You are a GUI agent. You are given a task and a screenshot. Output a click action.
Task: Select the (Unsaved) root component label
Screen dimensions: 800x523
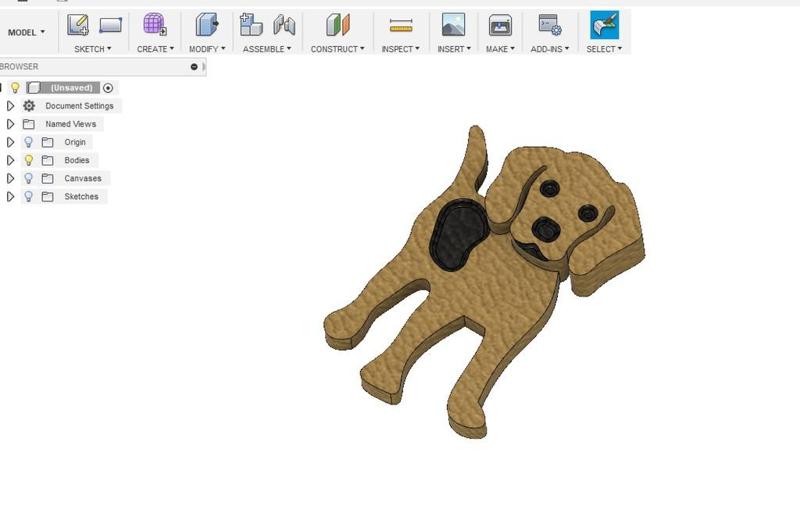pos(71,88)
